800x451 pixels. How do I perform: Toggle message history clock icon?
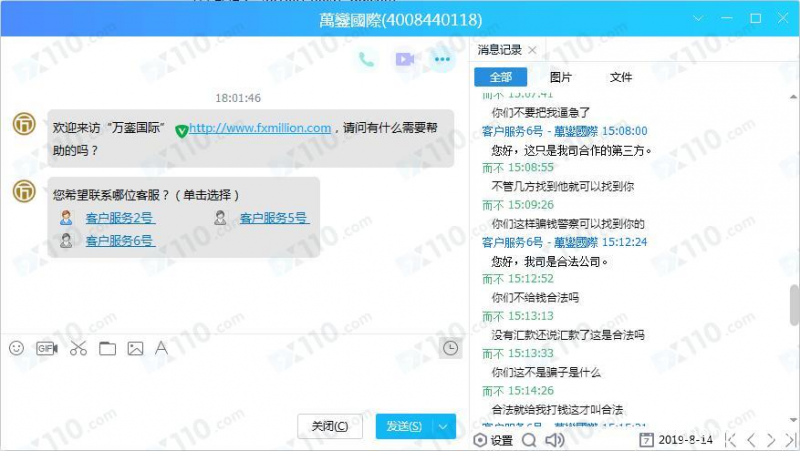coord(450,348)
